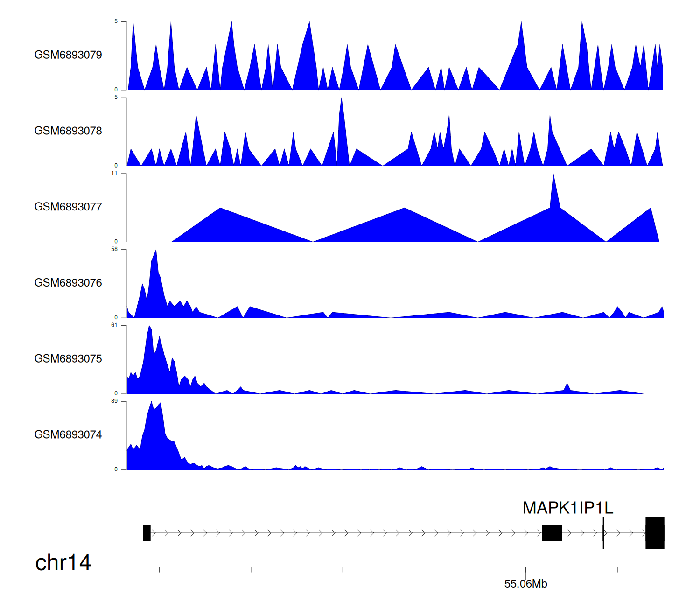Click the MAPK1IP1L gene name
This screenshot has width=700, height=616.
[567, 508]
